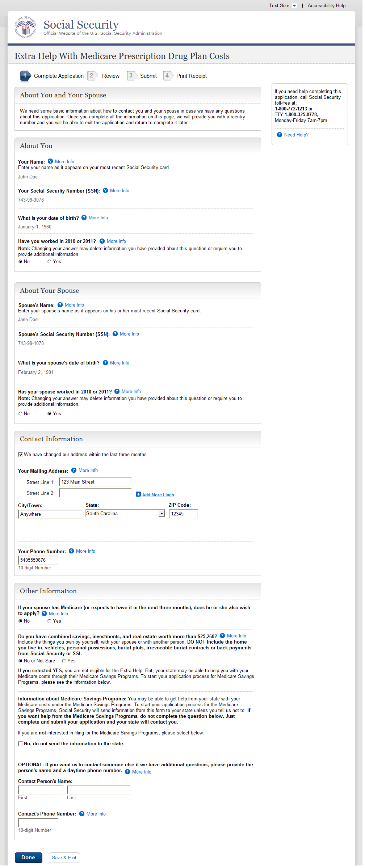Go to the Print Receipt step
The image size is (365, 868).
(x=191, y=76)
